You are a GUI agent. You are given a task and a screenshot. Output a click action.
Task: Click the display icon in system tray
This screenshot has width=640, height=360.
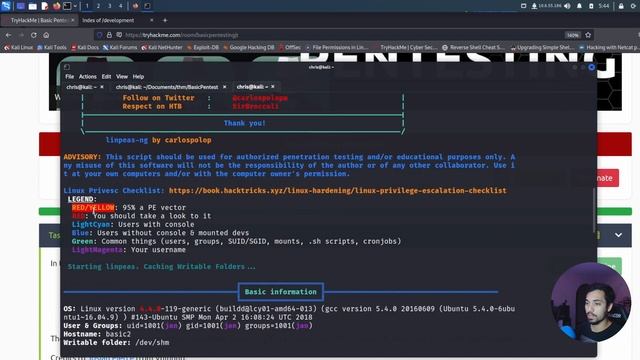(x=523, y=6)
